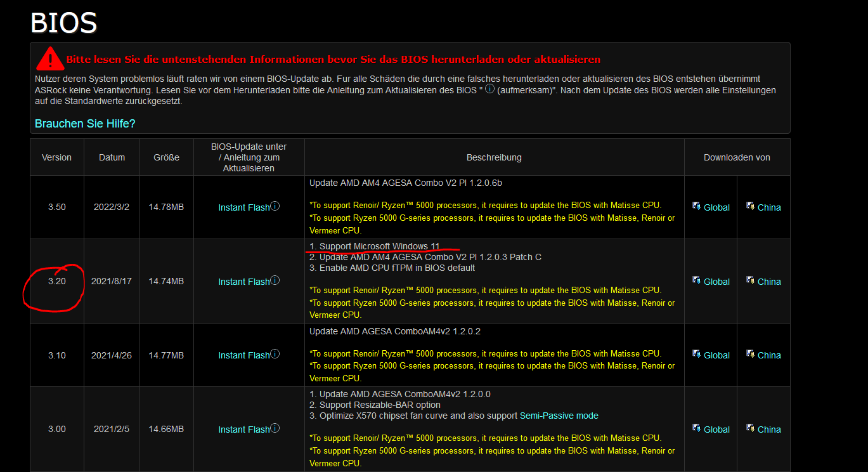Viewport: 868px width, 472px height.
Task: Click the 'Beschreibung' column header
Action: tap(494, 157)
